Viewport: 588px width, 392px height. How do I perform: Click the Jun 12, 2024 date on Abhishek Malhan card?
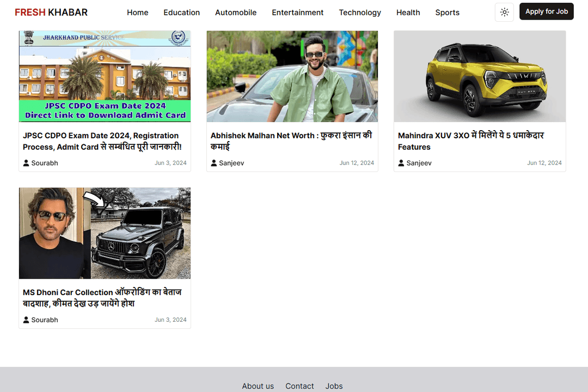point(357,163)
